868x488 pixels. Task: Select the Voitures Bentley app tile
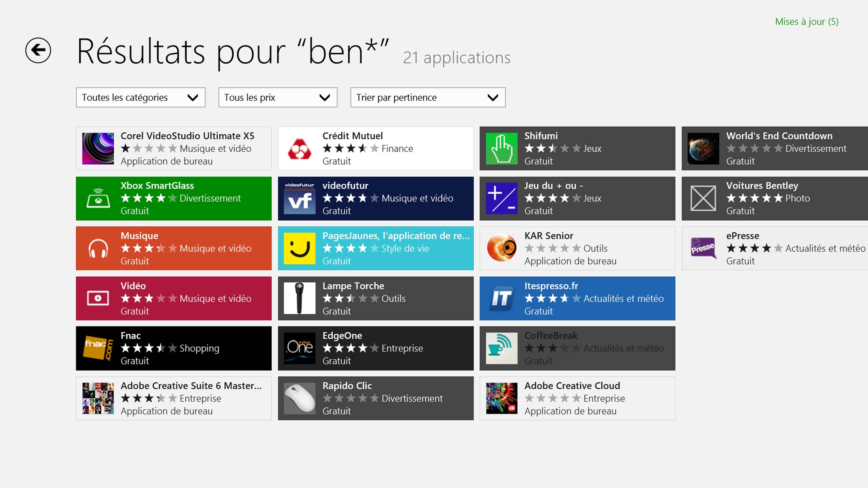pos(775,199)
